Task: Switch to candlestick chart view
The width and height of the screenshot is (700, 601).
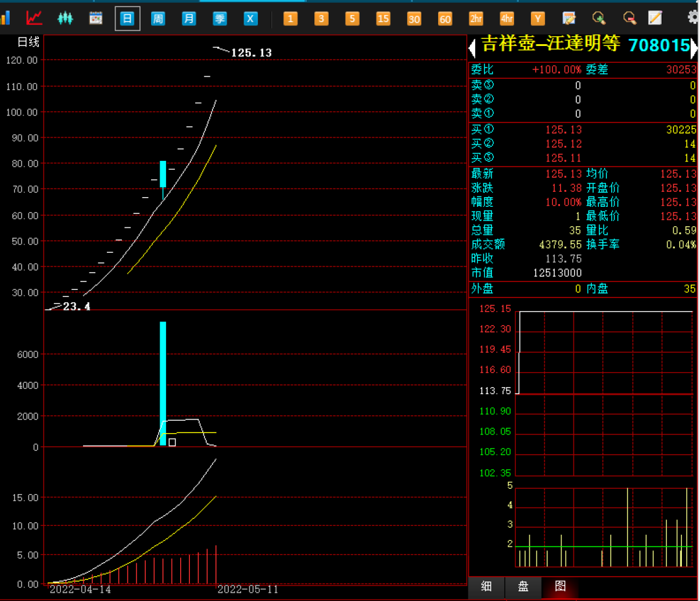Action: pyautogui.click(x=65, y=18)
